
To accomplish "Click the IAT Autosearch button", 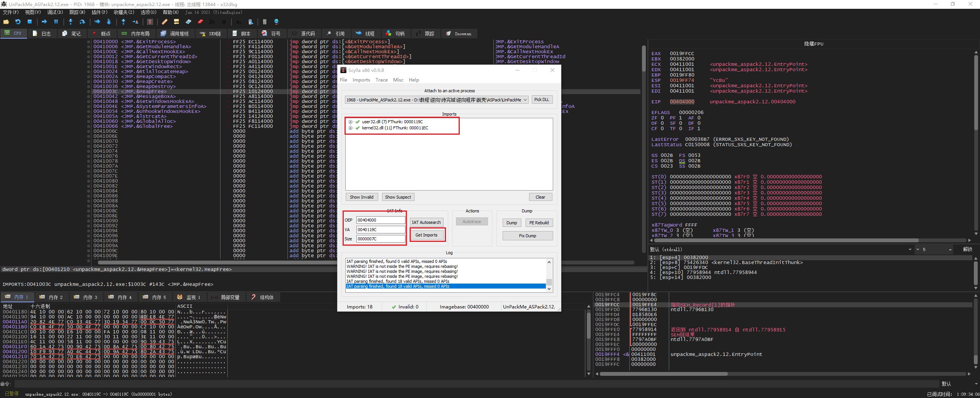I will pyautogui.click(x=426, y=222).
